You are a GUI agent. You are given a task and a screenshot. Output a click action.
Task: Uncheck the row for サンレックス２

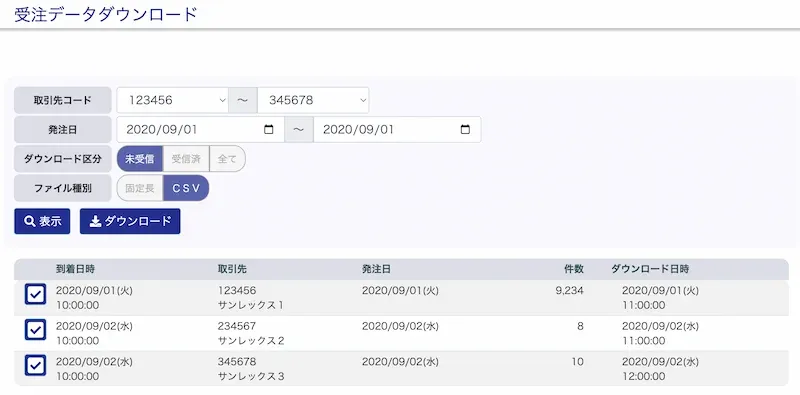[x=35, y=330]
